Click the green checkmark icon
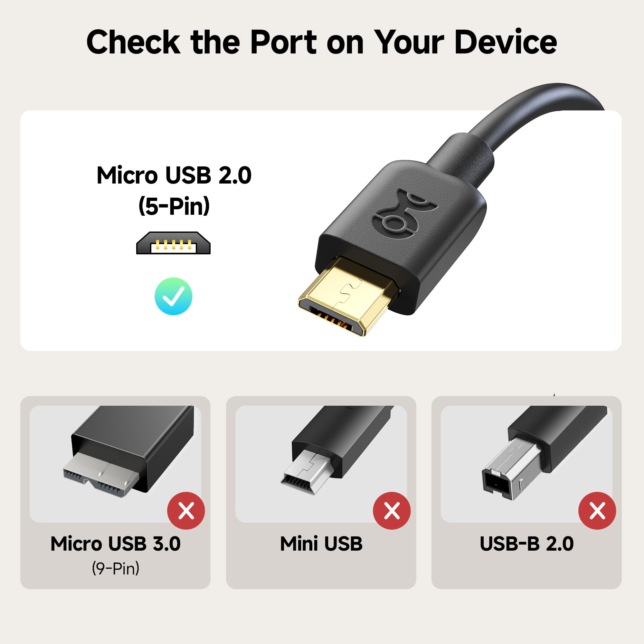 coord(173,296)
